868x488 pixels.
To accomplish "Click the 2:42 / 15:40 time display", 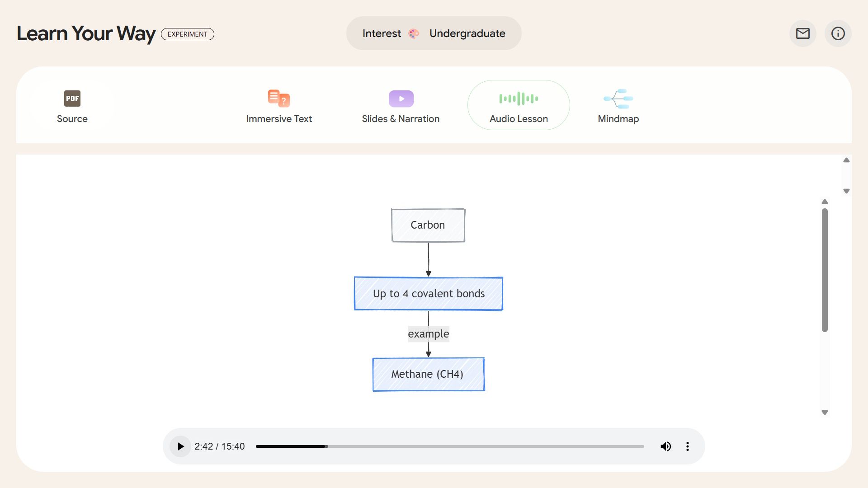I will (220, 446).
